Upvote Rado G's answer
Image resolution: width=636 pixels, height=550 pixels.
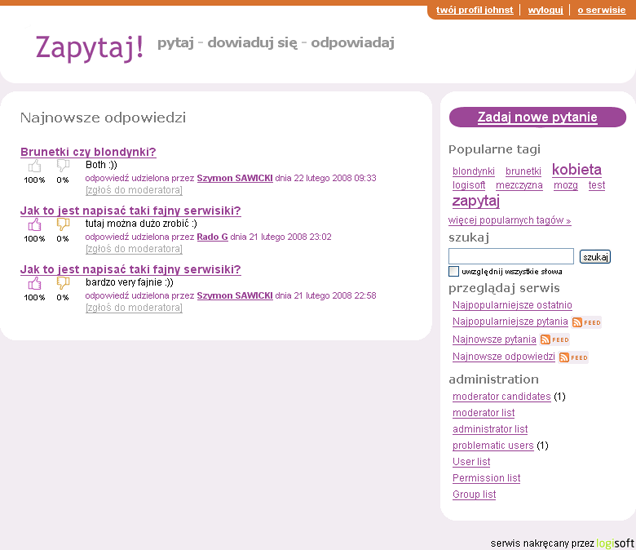[35, 226]
